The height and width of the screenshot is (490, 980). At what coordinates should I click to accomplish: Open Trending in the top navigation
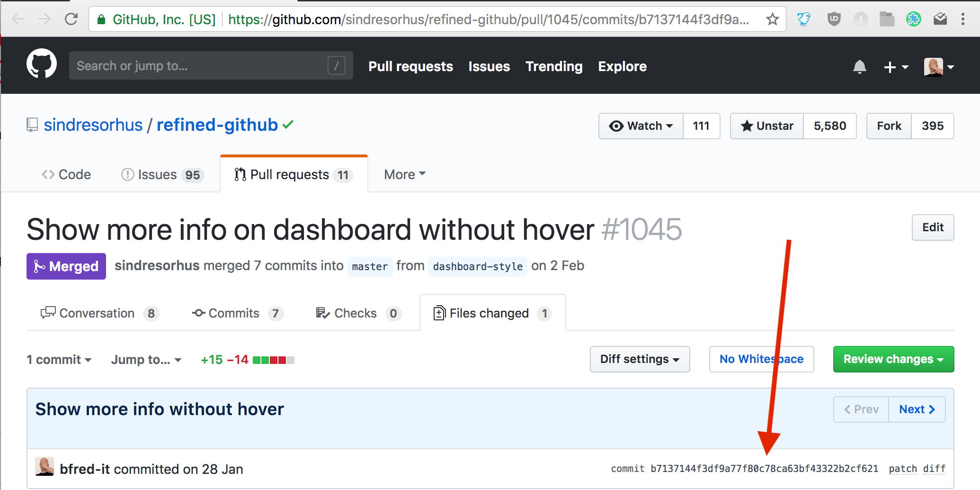(554, 66)
